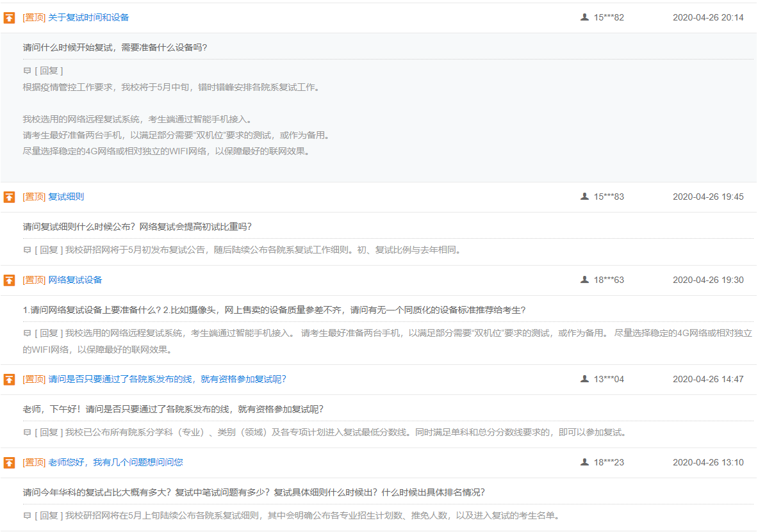Click reply 我校研招网将于5月初发布复试公告
This screenshot has width=758, height=532.
(x=263, y=250)
